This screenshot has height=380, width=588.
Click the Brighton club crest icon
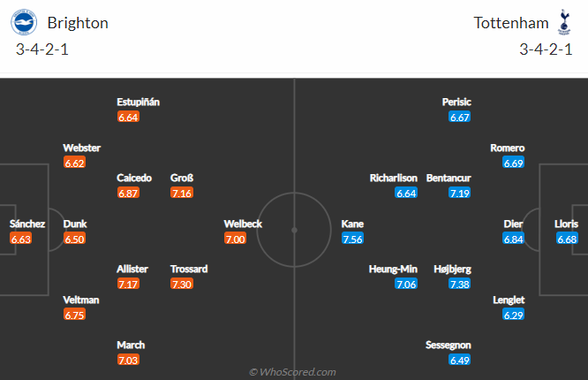click(26, 22)
